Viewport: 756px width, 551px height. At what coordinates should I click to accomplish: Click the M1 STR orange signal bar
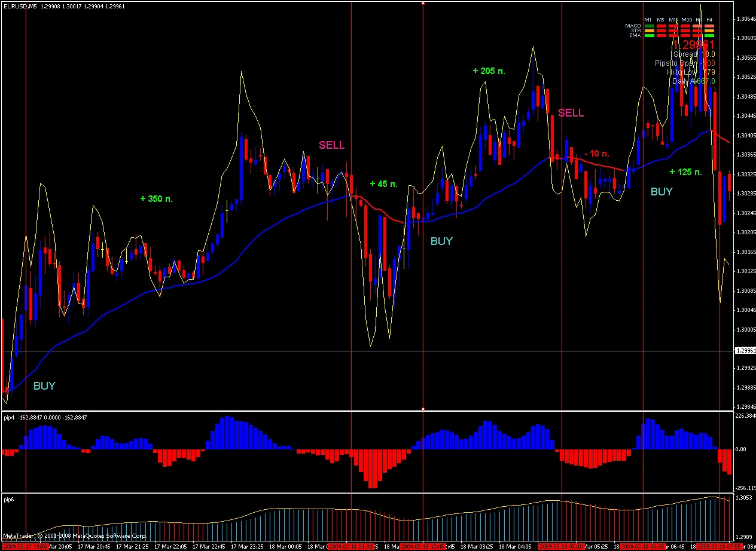click(x=650, y=31)
